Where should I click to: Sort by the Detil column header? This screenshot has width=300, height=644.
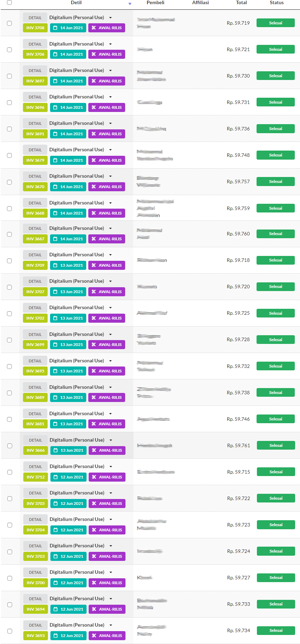[76, 3]
